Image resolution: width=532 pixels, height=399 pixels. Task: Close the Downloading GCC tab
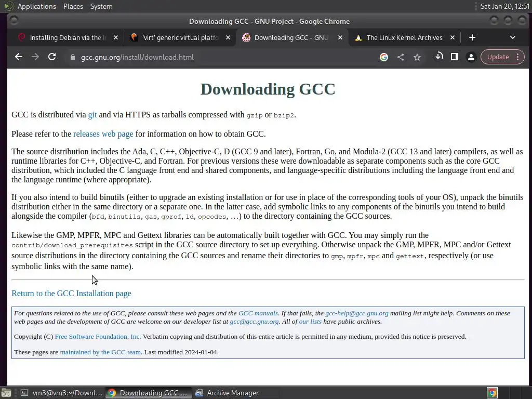pos(340,37)
